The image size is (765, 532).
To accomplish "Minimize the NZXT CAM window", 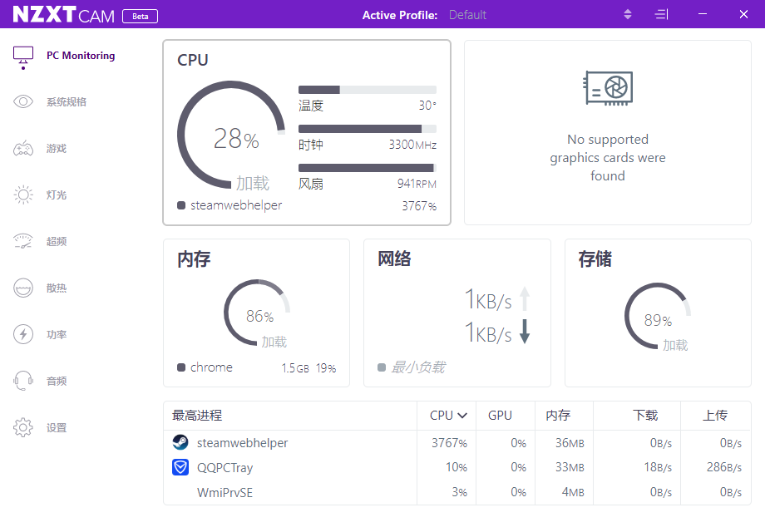I will tap(703, 14).
